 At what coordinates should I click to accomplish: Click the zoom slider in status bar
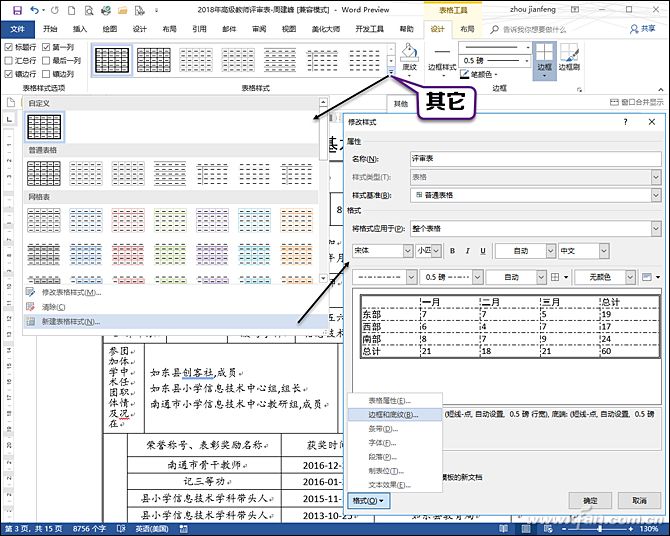point(600,529)
